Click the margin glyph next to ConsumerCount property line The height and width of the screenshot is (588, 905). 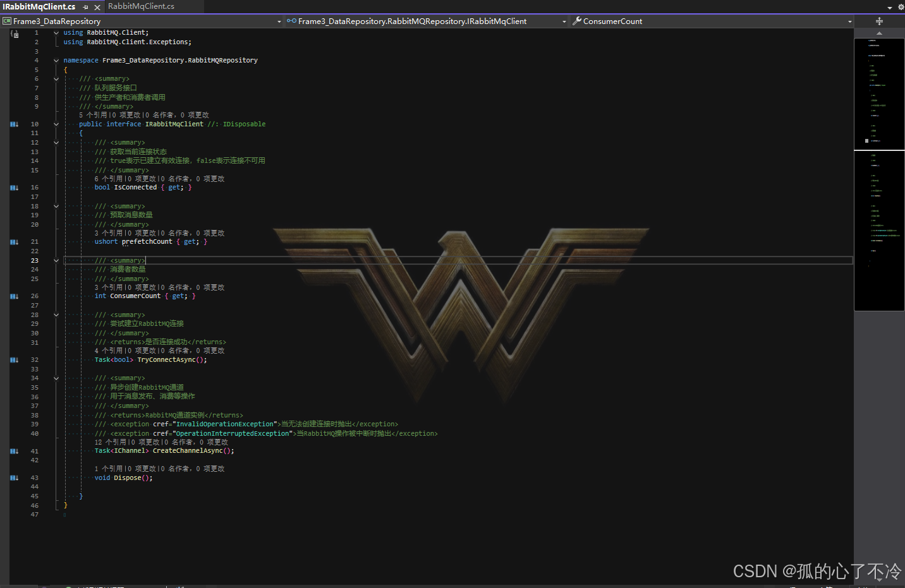14,296
